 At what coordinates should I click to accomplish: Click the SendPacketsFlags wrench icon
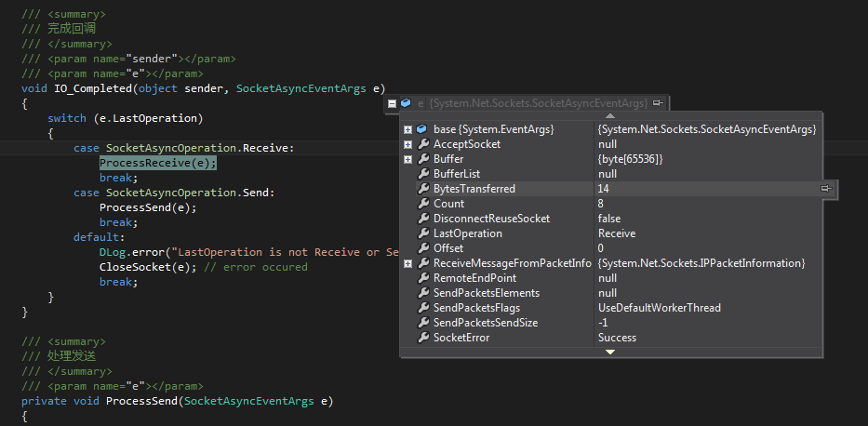[x=423, y=308]
